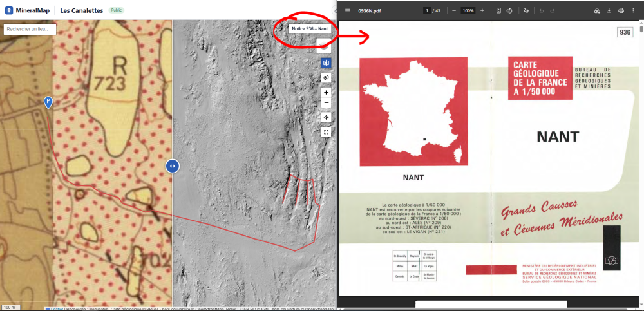Grab the map comparison slider handle
This screenshot has height=311, width=644.
coord(172,166)
